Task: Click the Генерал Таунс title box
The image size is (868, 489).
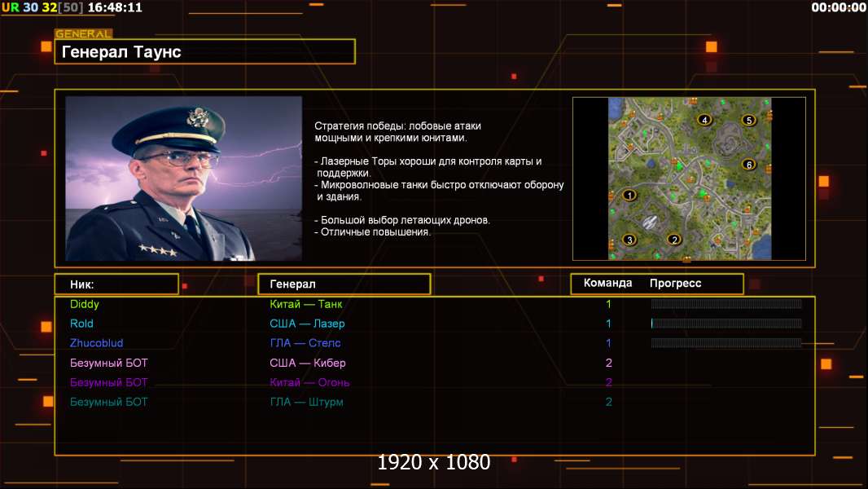Action: tap(205, 51)
